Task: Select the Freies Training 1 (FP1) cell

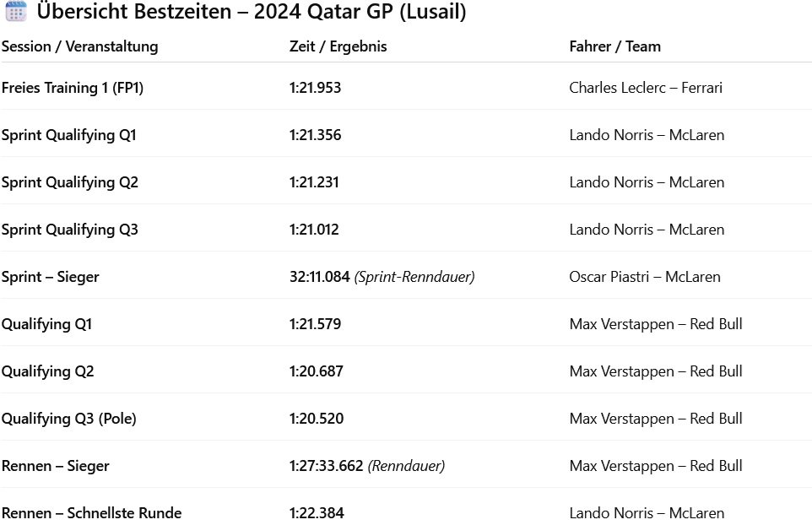Action: [73, 88]
